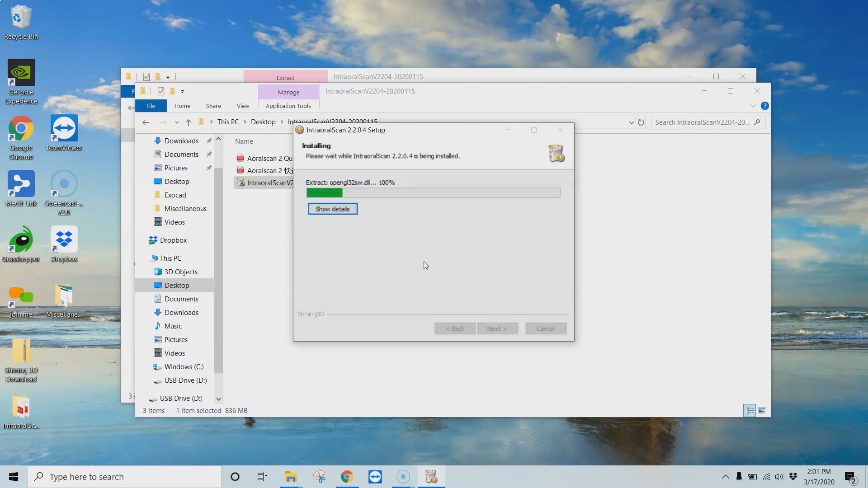Select Downloads in Quick access
The image size is (868, 488).
[181, 141]
